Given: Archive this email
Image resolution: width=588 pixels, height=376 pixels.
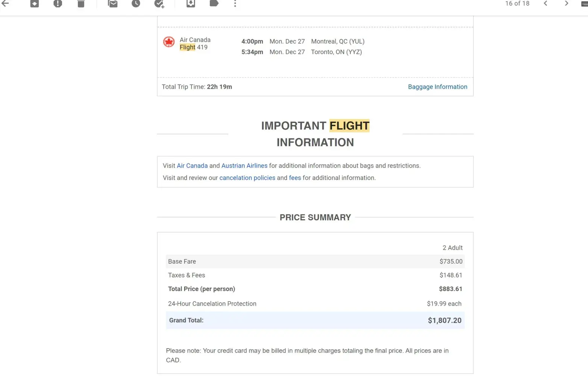Looking at the screenshot, I should 35,3.
